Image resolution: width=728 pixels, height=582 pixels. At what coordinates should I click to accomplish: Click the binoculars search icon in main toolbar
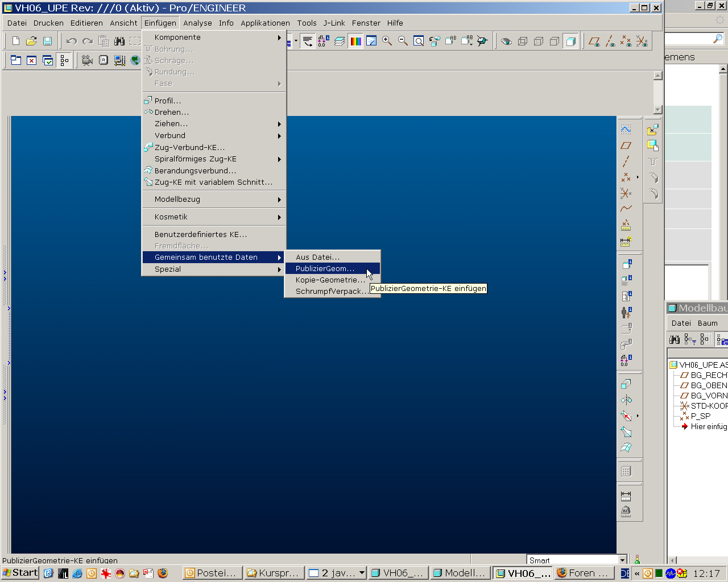pos(119,41)
